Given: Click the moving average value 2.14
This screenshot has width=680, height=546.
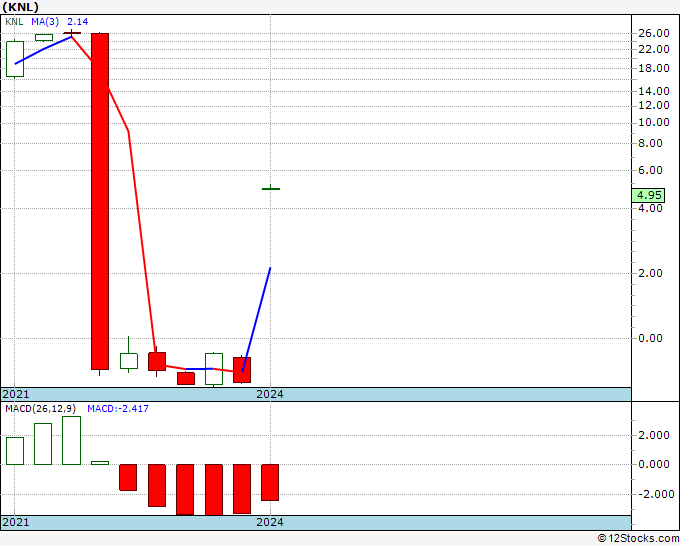Looking at the screenshot, I should coord(78,22).
